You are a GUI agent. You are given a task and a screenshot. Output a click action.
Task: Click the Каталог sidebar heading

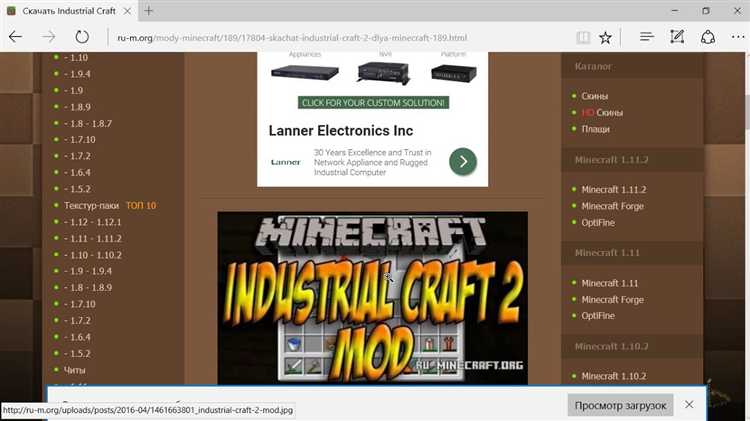click(593, 66)
